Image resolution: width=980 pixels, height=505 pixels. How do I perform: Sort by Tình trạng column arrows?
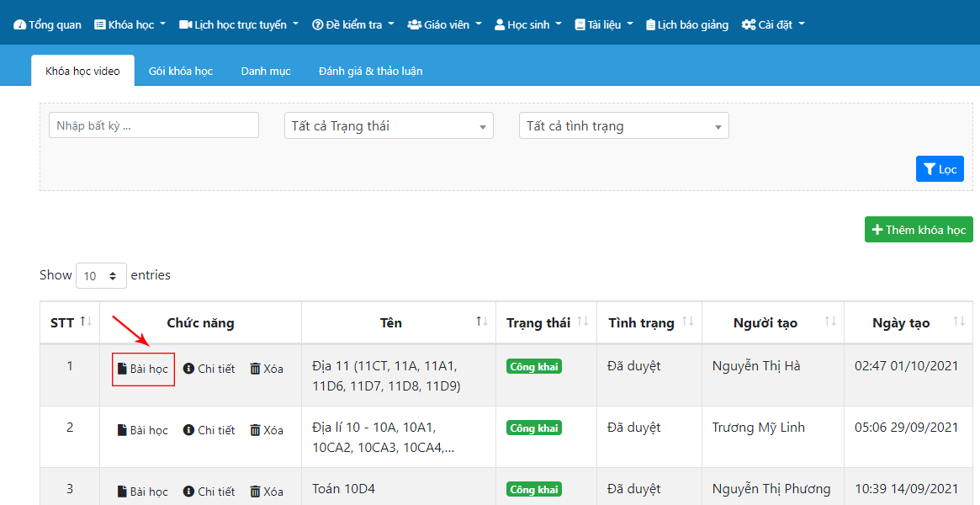tap(687, 322)
